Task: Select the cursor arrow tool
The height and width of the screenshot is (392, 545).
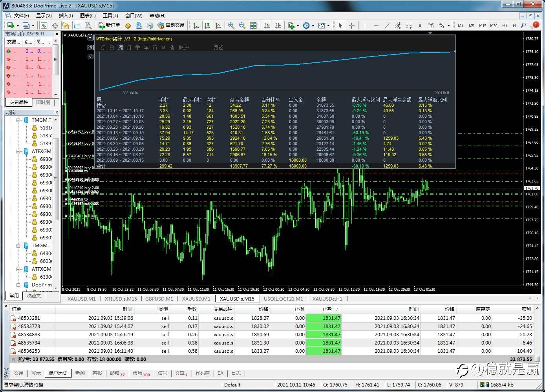Action: tap(340, 25)
